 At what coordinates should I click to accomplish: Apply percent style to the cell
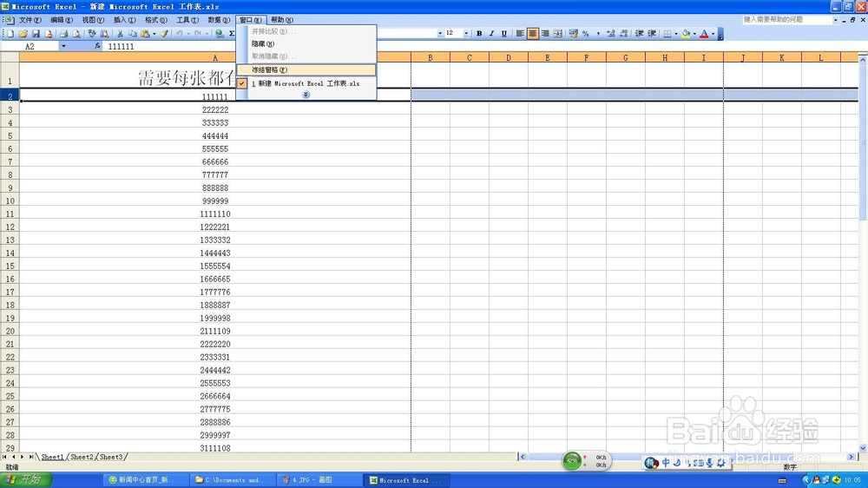[x=586, y=34]
